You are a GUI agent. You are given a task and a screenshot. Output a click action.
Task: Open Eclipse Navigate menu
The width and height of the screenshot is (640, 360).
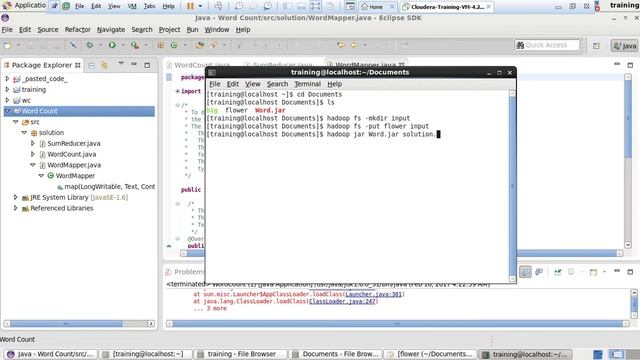pyautogui.click(x=111, y=30)
